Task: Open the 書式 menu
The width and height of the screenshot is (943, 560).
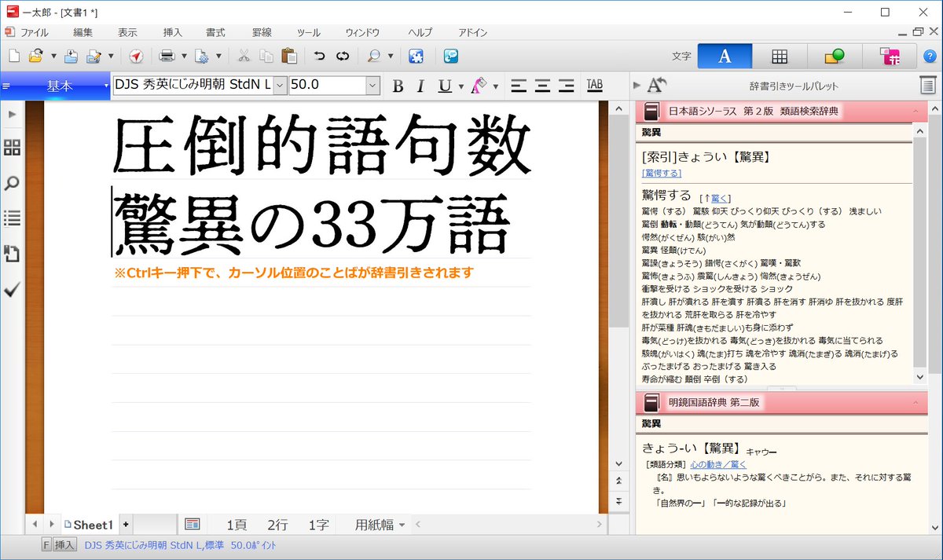Action: click(215, 32)
